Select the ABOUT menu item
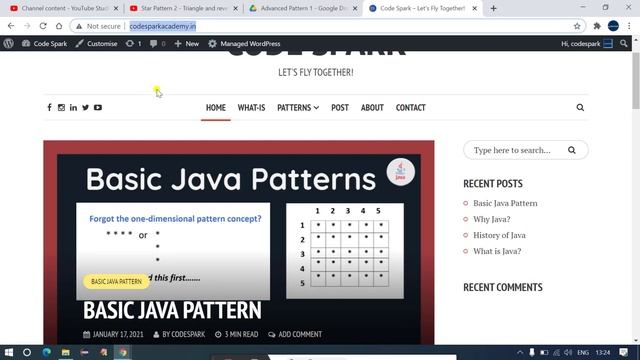Screen dimensions: 640x360 372,107
